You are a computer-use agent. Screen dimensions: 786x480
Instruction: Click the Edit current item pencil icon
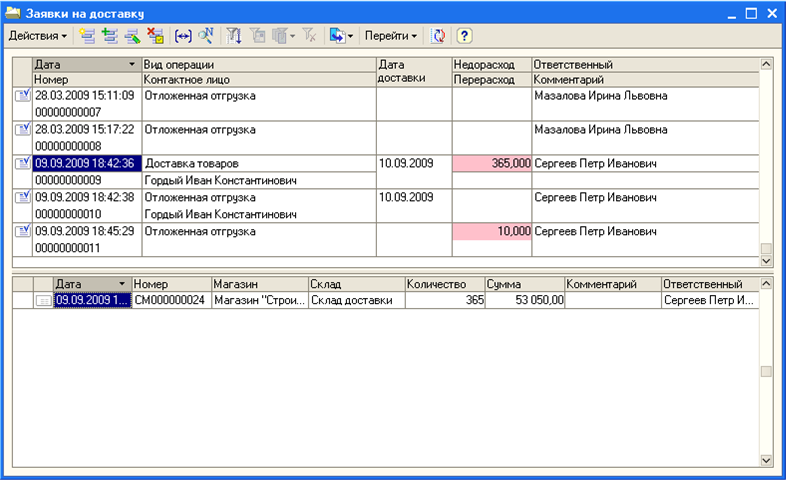click(132, 36)
